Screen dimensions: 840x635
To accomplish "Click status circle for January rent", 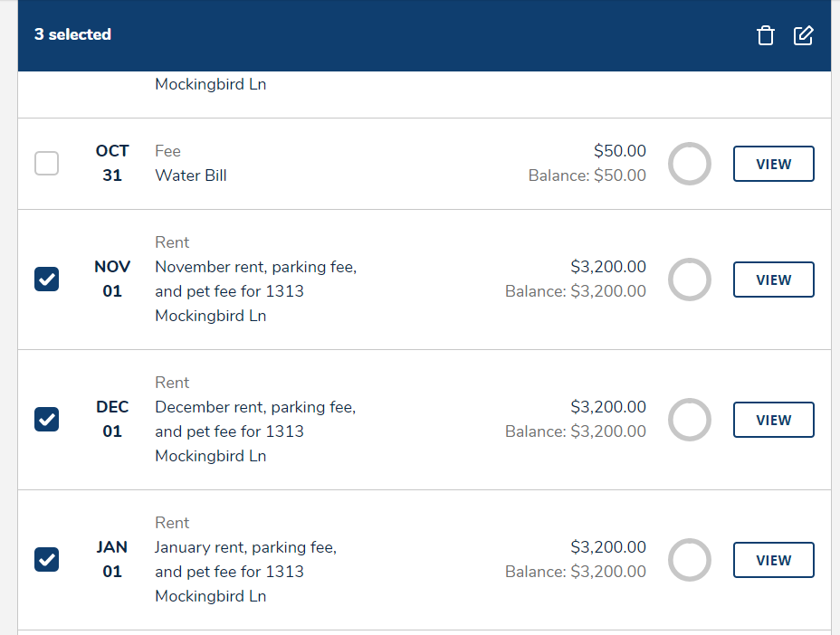I will [690, 560].
